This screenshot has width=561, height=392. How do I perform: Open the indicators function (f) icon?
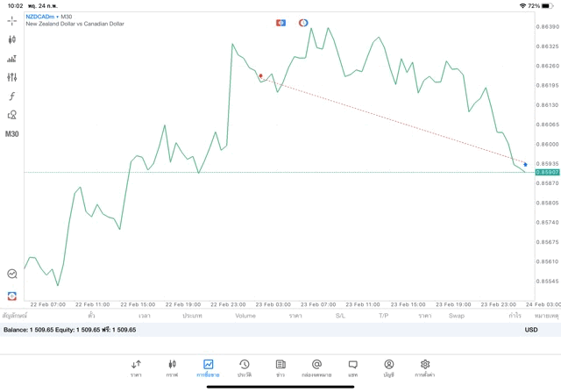point(11,96)
